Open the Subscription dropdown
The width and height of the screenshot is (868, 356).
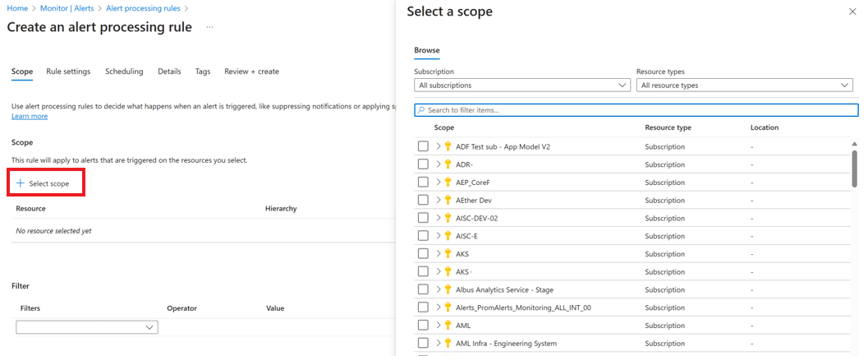coord(521,85)
